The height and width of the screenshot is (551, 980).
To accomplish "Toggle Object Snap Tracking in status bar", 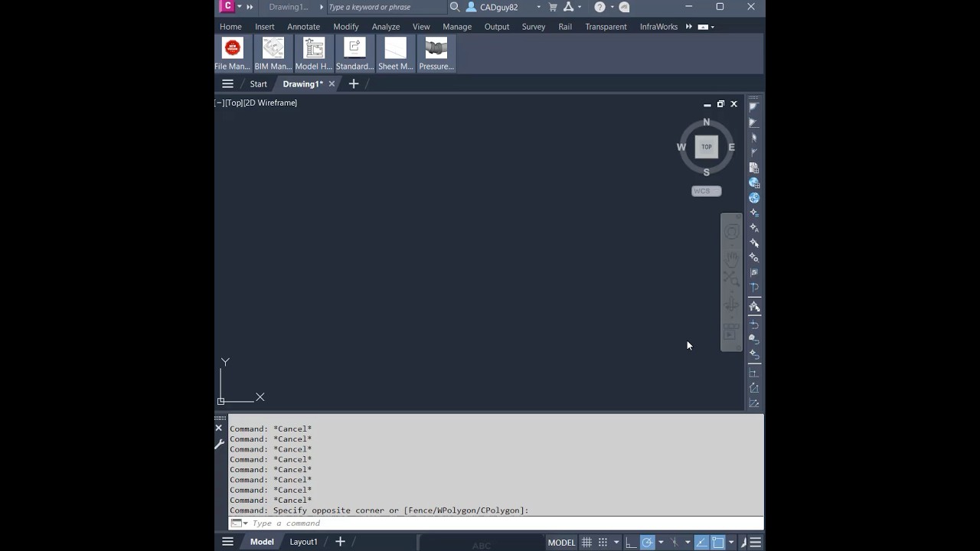I will [701, 542].
